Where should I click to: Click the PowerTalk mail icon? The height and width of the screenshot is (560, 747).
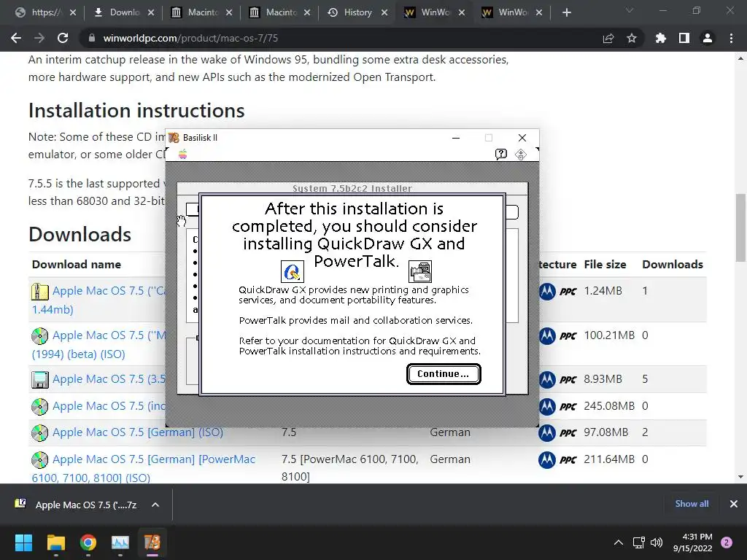(x=420, y=271)
